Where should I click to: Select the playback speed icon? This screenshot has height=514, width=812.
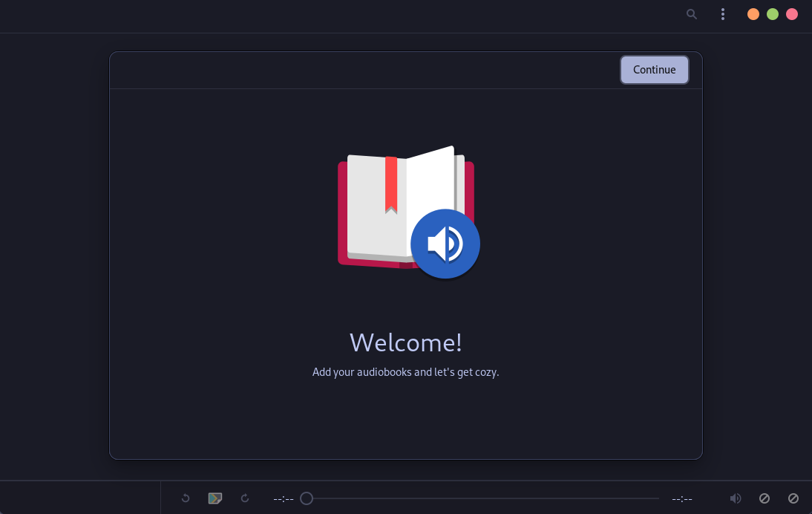coord(764,498)
